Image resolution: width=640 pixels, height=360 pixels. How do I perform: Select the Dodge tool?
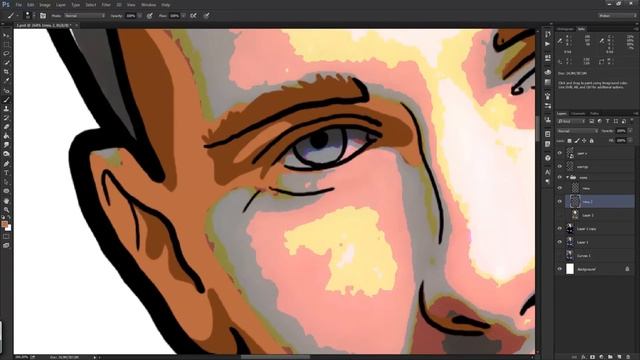(6, 154)
